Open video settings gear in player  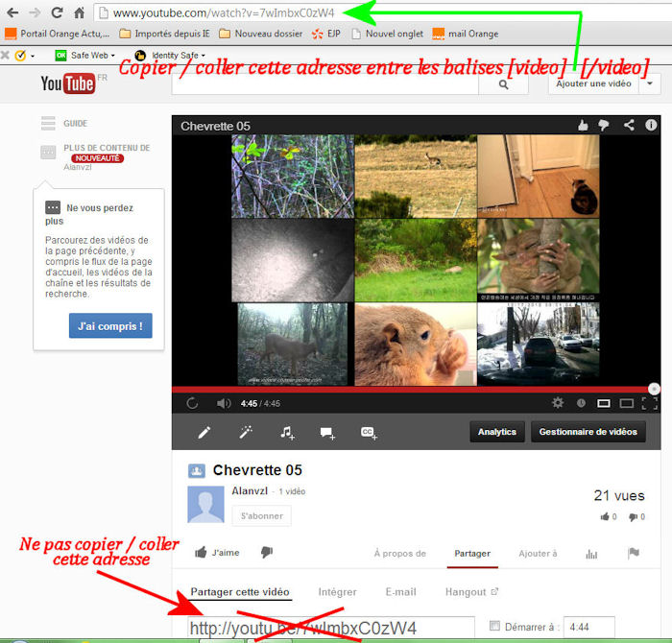pyautogui.click(x=558, y=403)
